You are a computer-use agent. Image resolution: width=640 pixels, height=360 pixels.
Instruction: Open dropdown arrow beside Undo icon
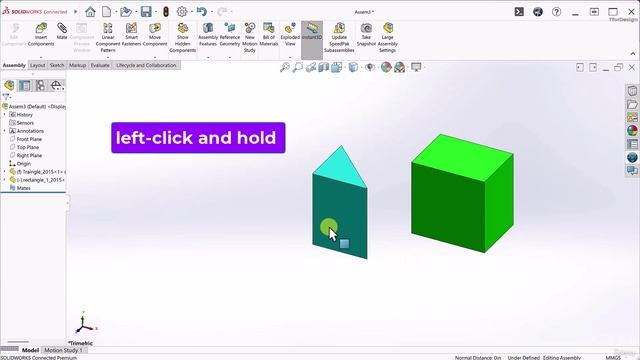tap(211, 12)
